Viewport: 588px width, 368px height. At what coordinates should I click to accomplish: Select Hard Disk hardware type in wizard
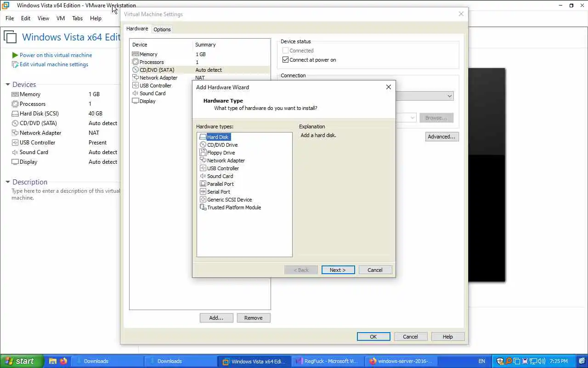coord(215,137)
